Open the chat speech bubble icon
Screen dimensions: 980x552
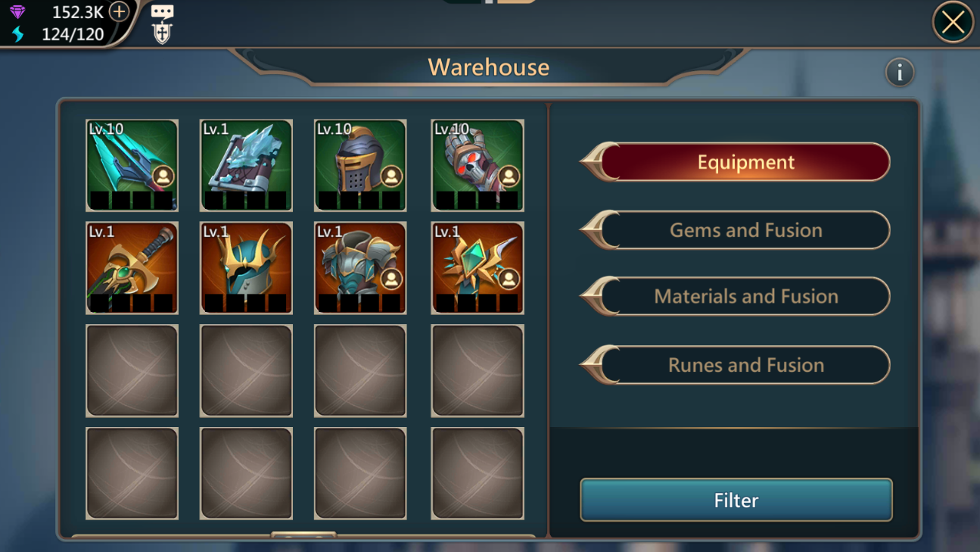(x=162, y=11)
